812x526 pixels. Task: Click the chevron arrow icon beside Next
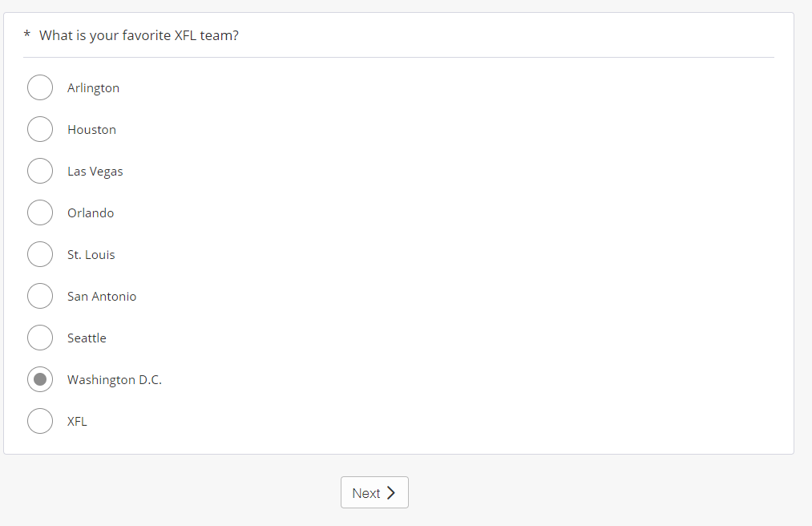pyautogui.click(x=391, y=493)
